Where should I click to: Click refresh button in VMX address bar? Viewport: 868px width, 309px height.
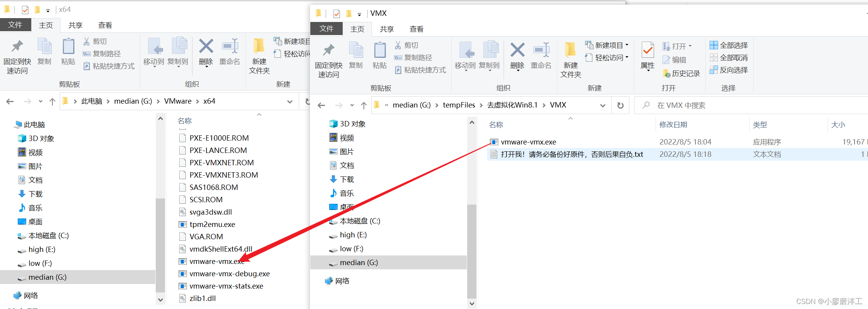[620, 105]
